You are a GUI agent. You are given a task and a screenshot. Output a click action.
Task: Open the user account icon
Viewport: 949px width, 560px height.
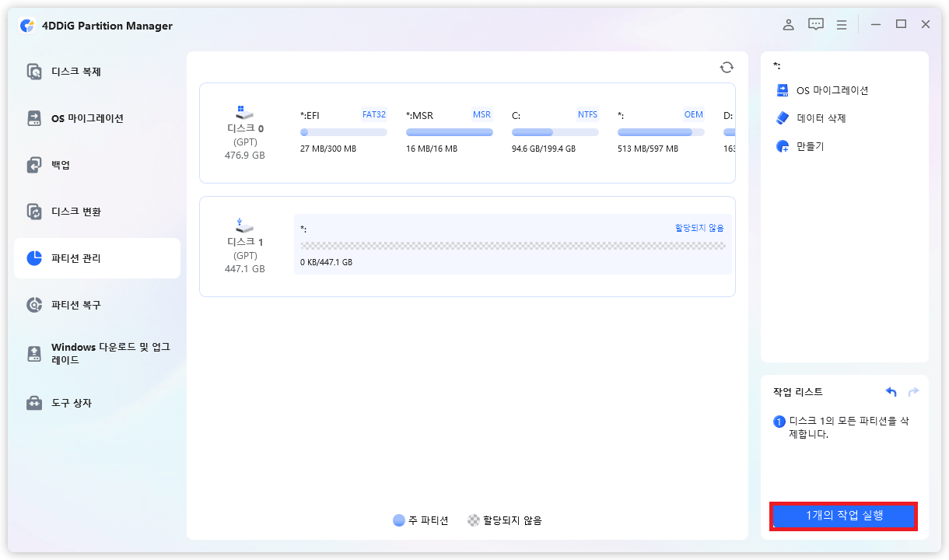coord(789,25)
